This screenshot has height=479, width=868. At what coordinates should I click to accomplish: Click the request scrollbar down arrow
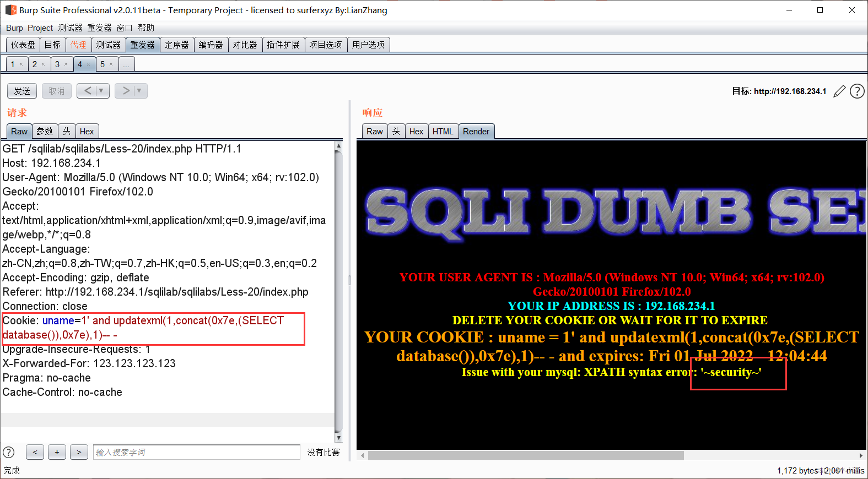(x=338, y=438)
